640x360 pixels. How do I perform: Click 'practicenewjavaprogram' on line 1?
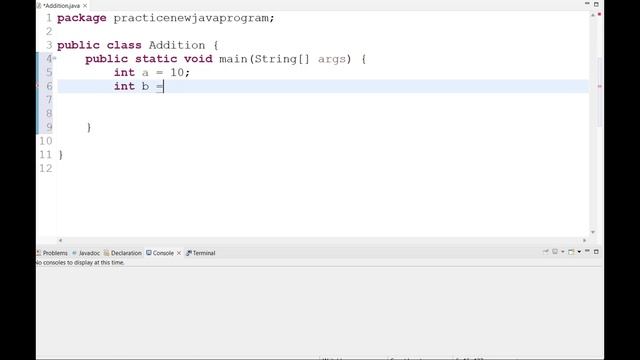tap(191, 18)
